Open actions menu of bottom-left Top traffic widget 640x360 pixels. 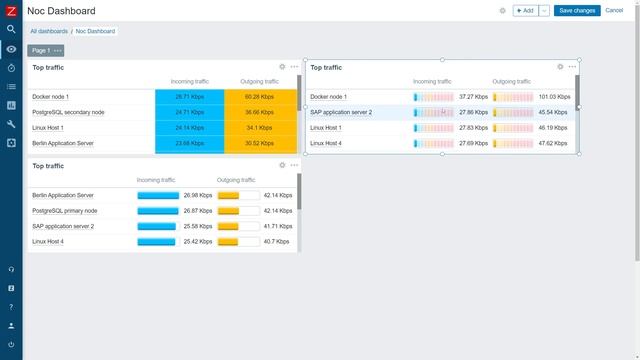(294, 165)
